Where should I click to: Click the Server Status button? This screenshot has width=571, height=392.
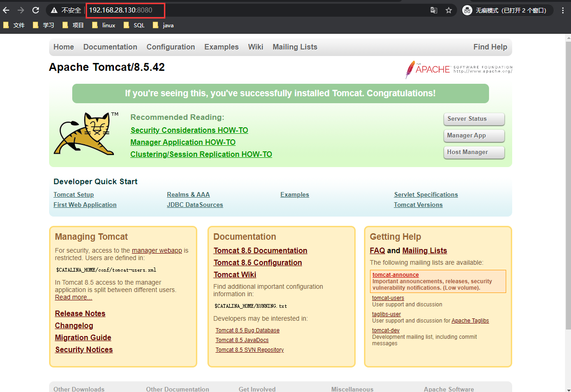click(474, 119)
